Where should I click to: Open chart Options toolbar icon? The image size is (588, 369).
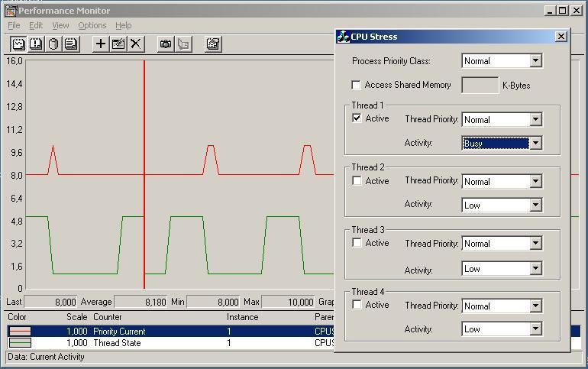213,44
